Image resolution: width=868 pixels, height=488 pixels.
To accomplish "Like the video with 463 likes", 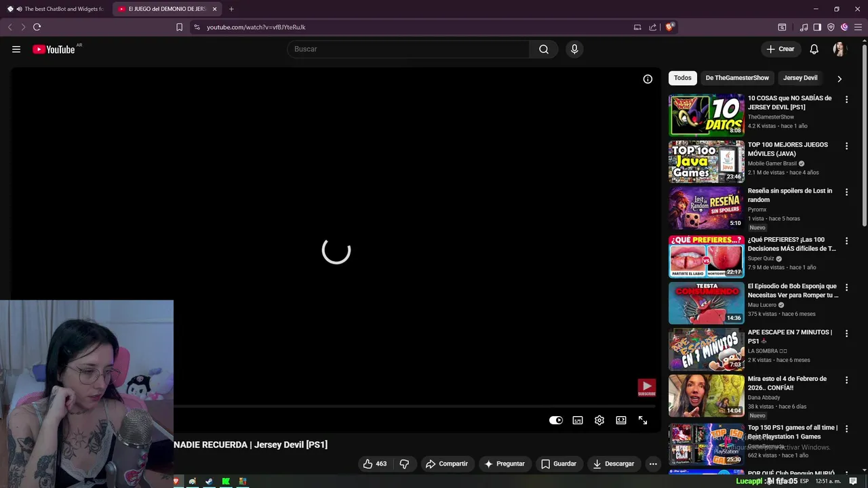I will pos(375,464).
